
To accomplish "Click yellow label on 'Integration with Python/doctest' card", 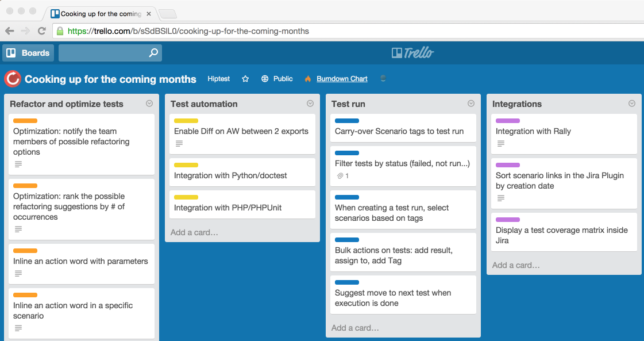I will click(x=186, y=165).
